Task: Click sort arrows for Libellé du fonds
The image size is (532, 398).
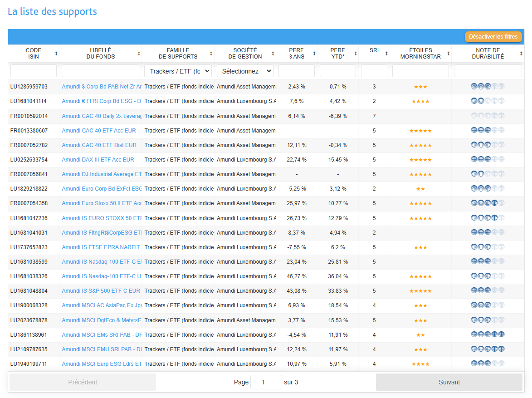Action: pyautogui.click(x=139, y=54)
